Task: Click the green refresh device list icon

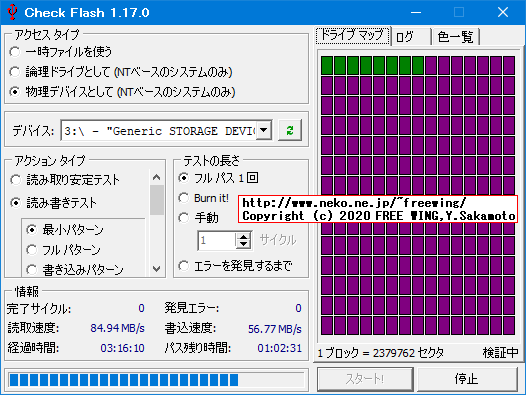Action: (x=290, y=130)
